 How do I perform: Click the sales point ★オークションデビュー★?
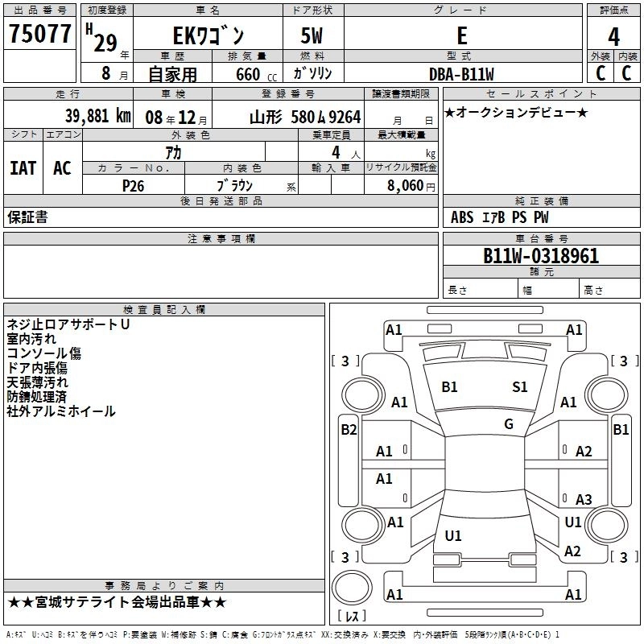[x=516, y=112]
